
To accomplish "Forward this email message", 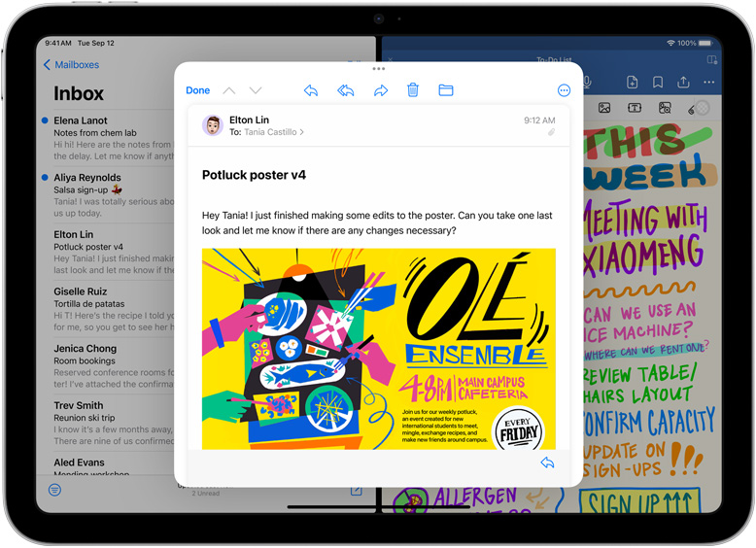I will pyautogui.click(x=381, y=90).
